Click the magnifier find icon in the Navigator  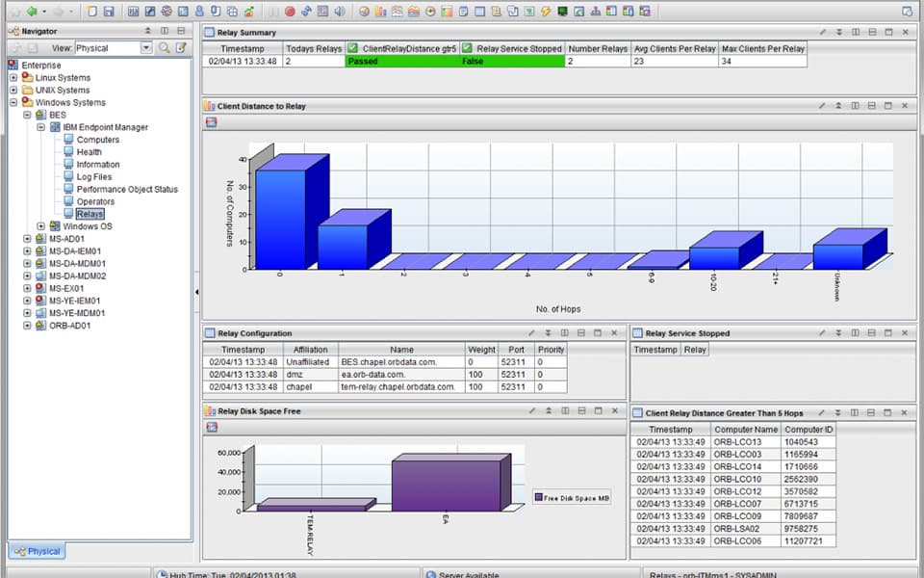tap(165, 48)
